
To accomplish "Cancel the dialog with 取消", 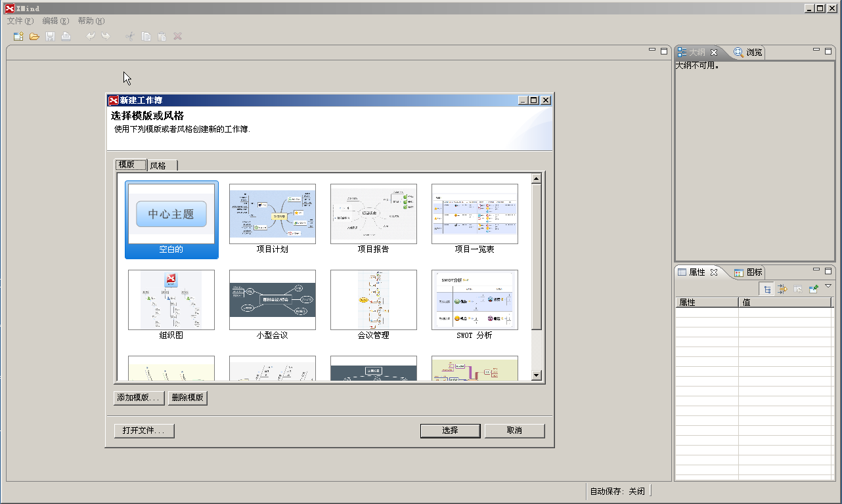I will [514, 430].
